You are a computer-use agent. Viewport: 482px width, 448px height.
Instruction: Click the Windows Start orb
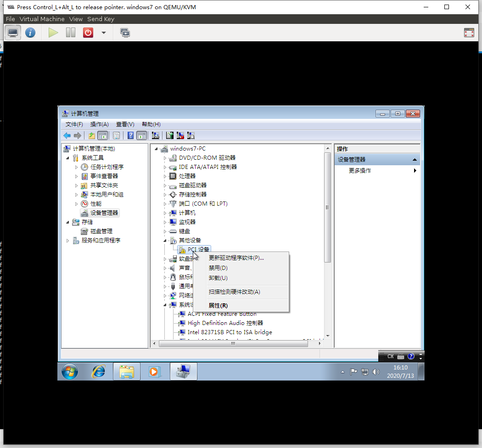click(69, 371)
